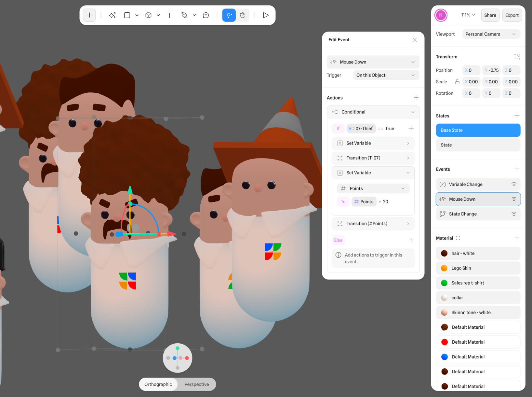The width and height of the screenshot is (532, 397).
Task: Close the Edit Event panel
Action: click(415, 40)
